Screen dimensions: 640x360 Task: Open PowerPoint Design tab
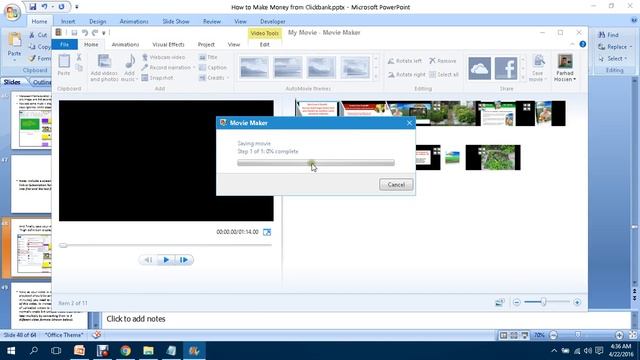[98, 21]
